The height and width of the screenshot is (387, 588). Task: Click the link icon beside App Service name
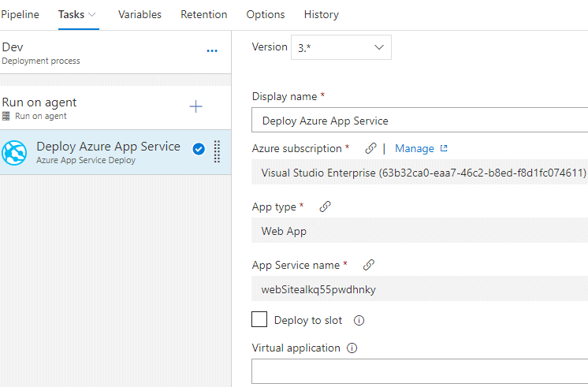click(368, 265)
